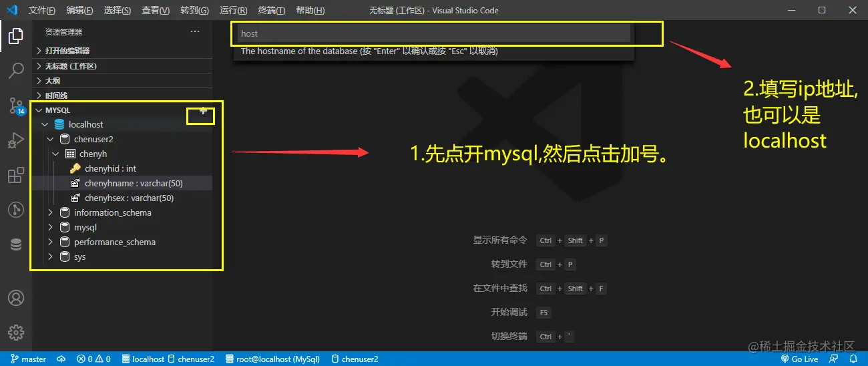
Task: Open the Explorer view in activity bar
Action: [x=16, y=36]
